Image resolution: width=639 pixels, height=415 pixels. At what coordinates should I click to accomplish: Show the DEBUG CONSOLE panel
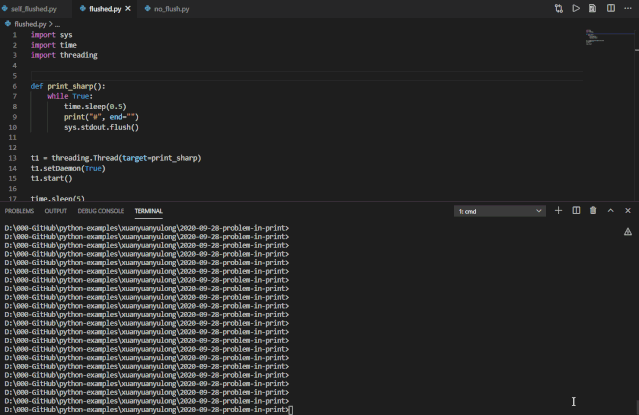pyautogui.click(x=101, y=211)
